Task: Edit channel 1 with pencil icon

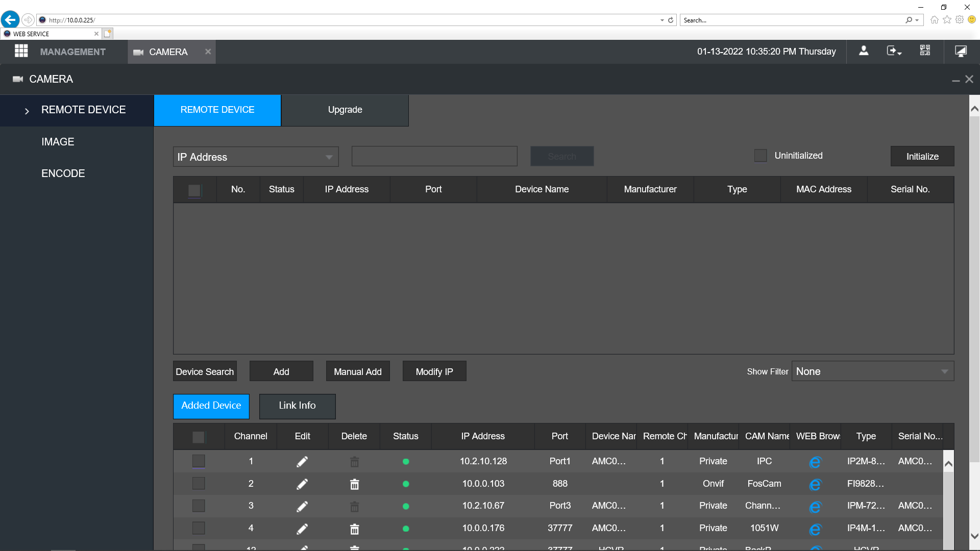Action: 302,462
